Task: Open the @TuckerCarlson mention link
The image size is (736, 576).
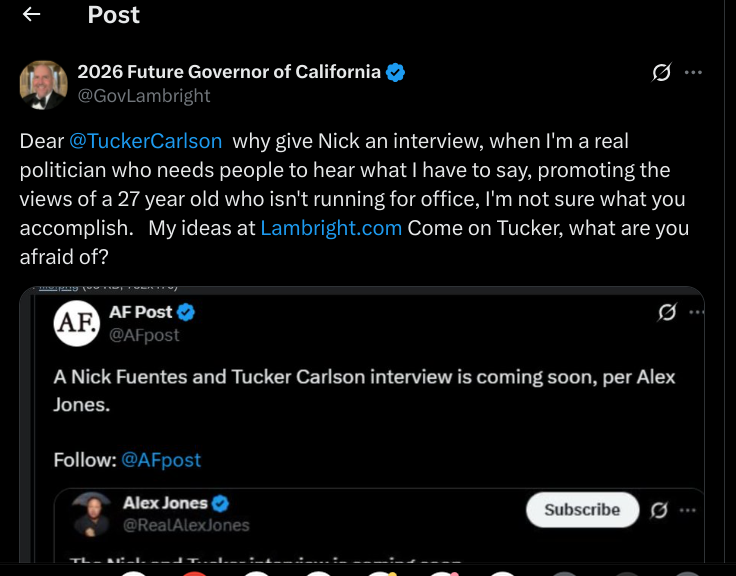Action: point(146,141)
